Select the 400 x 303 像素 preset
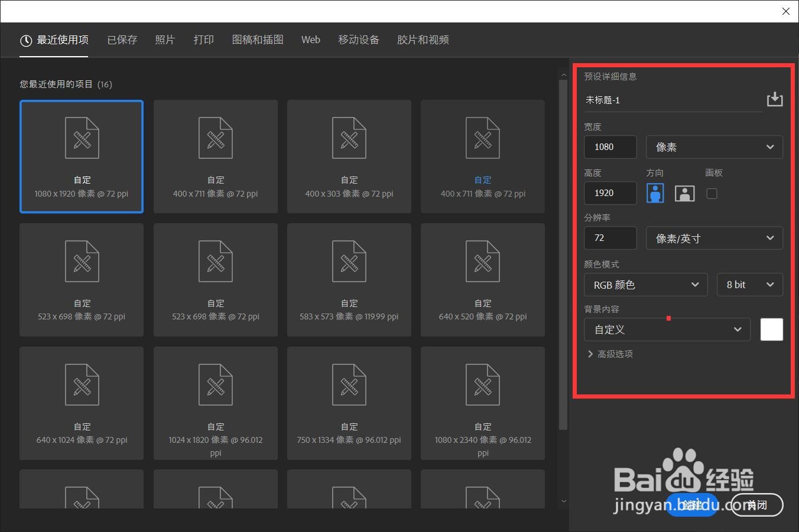This screenshot has height=532, width=799. (x=349, y=156)
